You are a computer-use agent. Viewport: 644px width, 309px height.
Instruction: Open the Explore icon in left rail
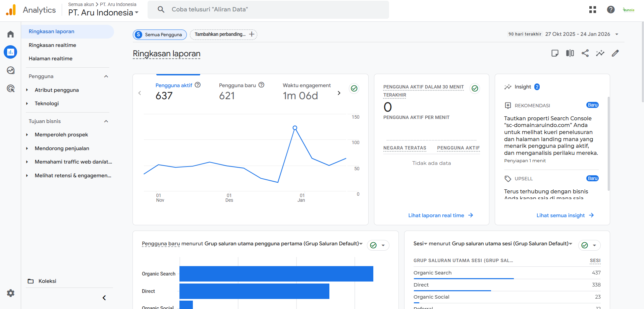point(10,70)
